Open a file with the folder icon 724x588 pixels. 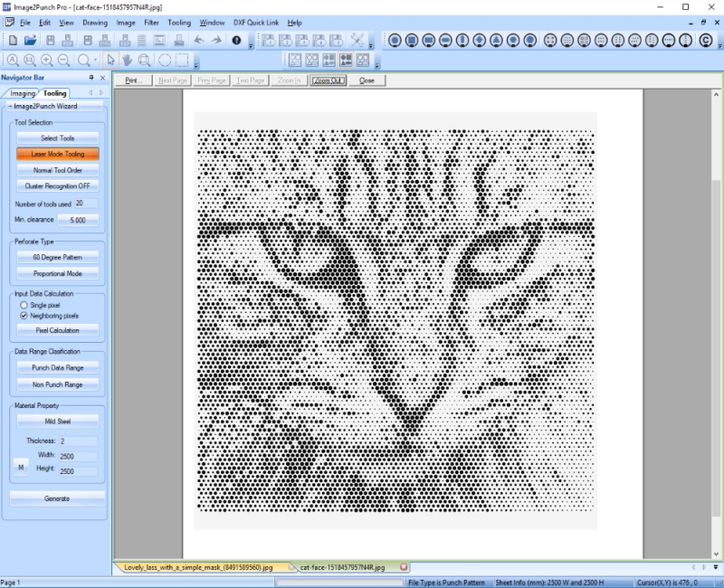click(x=31, y=41)
